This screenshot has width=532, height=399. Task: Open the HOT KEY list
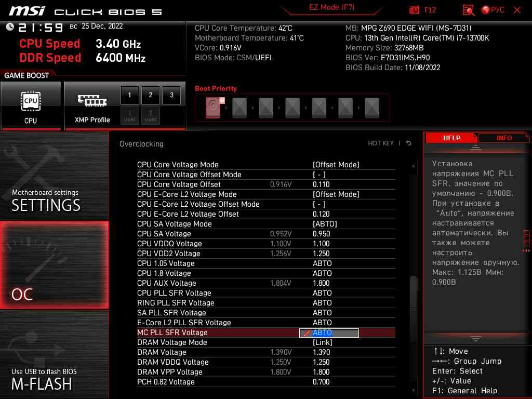[x=381, y=143]
